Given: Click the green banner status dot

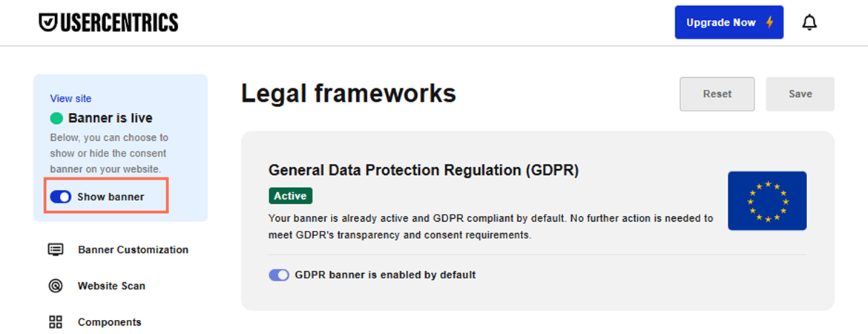Looking at the screenshot, I should pyautogui.click(x=56, y=118).
